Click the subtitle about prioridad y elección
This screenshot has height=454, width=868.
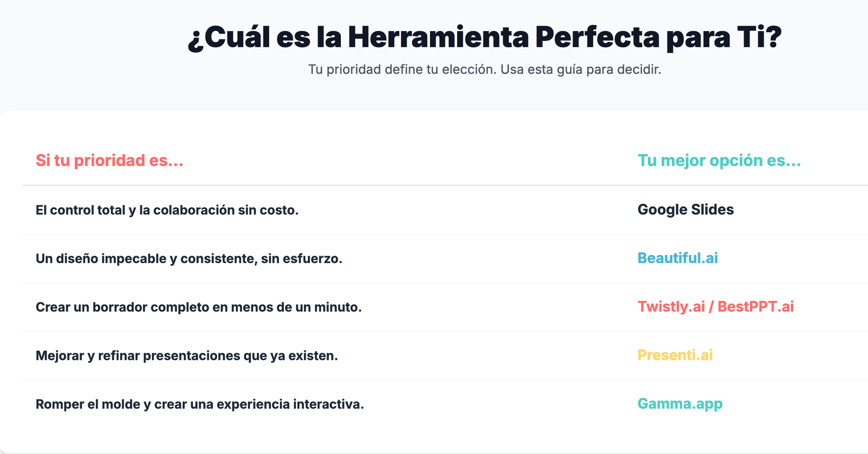(x=485, y=70)
